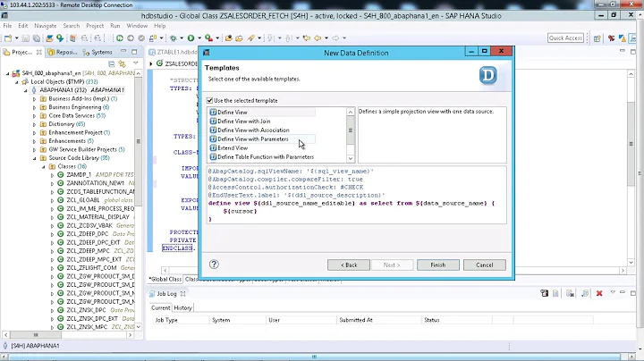Click Link with Editor in Project Explorer
Image resolution: width=644 pixels, height=361 pixels.
click(x=122, y=63)
